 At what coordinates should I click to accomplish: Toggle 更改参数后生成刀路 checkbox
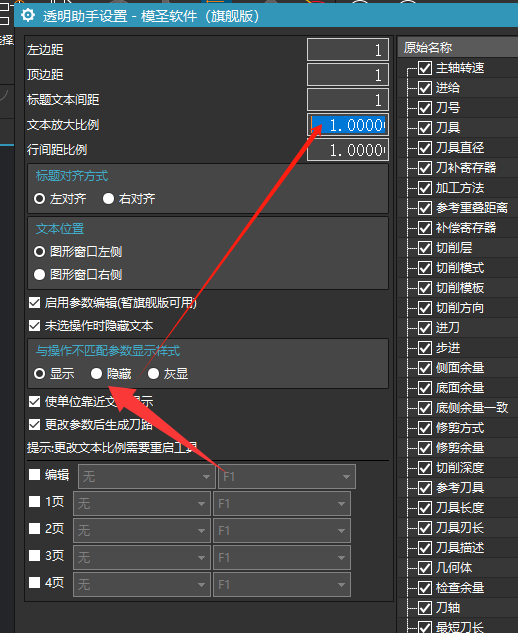pyautogui.click(x=35, y=424)
